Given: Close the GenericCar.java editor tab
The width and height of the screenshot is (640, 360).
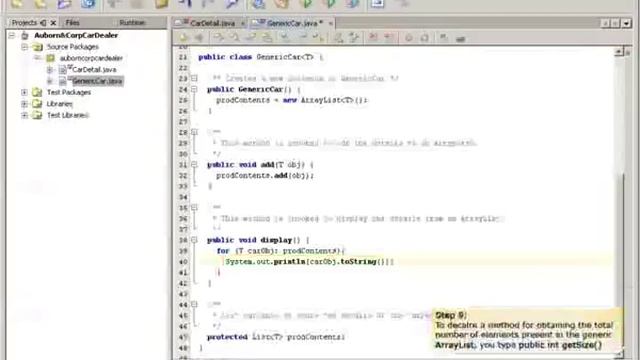Looking at the screenshot, I should coord(331,23).
